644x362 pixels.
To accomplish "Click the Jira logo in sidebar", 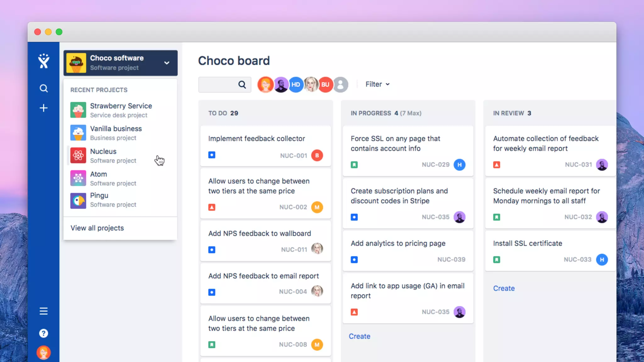I will [44, 61].
